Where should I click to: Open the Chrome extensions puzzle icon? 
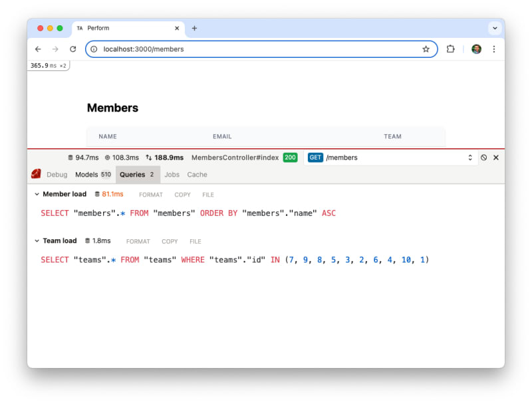click(x=450, y=49)
